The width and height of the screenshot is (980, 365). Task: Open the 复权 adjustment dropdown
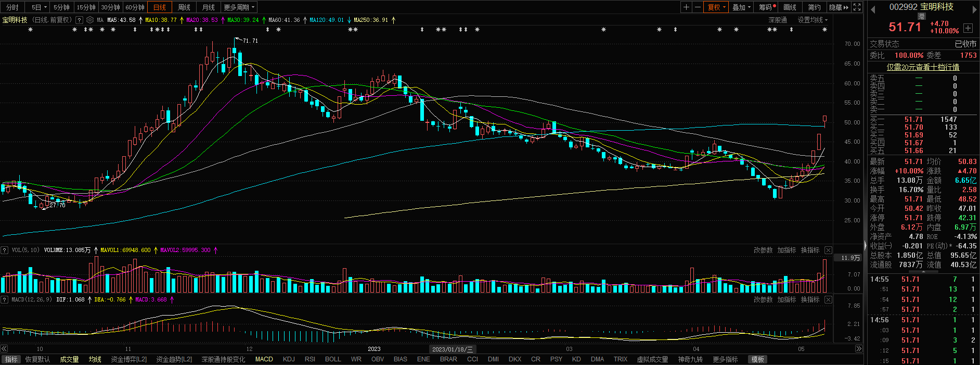point(716,7)
